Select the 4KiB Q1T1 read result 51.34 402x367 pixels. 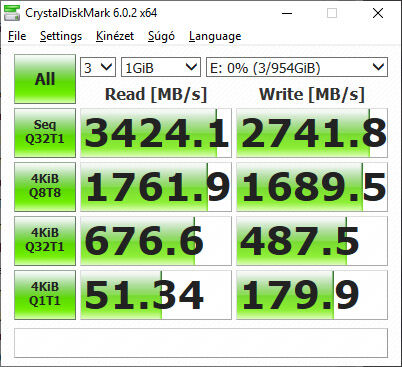coord(156,295)
